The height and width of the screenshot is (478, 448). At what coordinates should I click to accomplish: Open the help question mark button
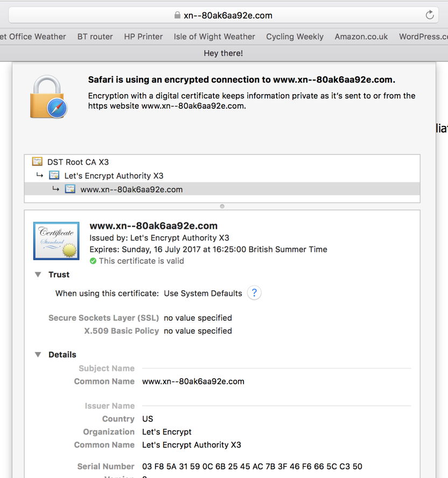click(254, 293)
